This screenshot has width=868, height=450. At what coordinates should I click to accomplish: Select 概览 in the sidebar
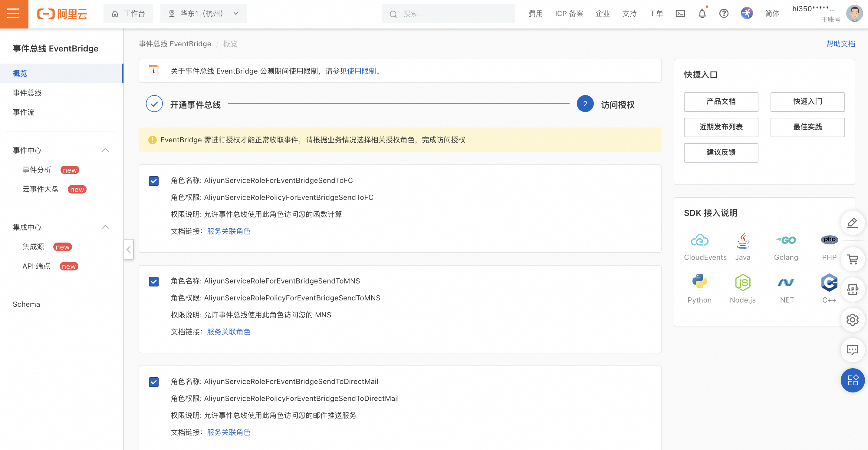pos(61,73)
